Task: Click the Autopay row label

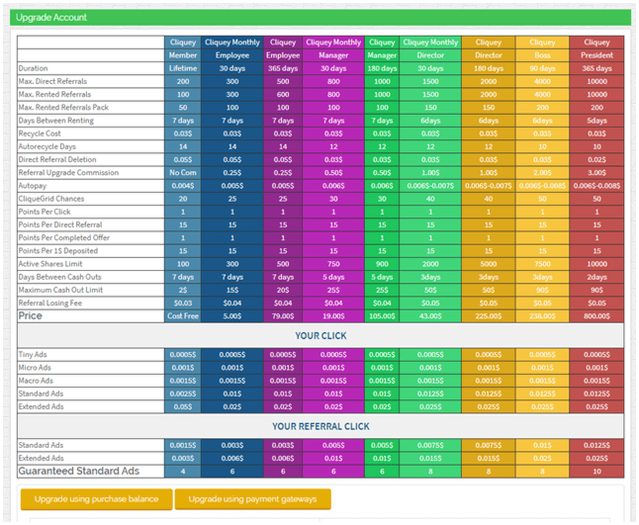Action: coord(33,185)
